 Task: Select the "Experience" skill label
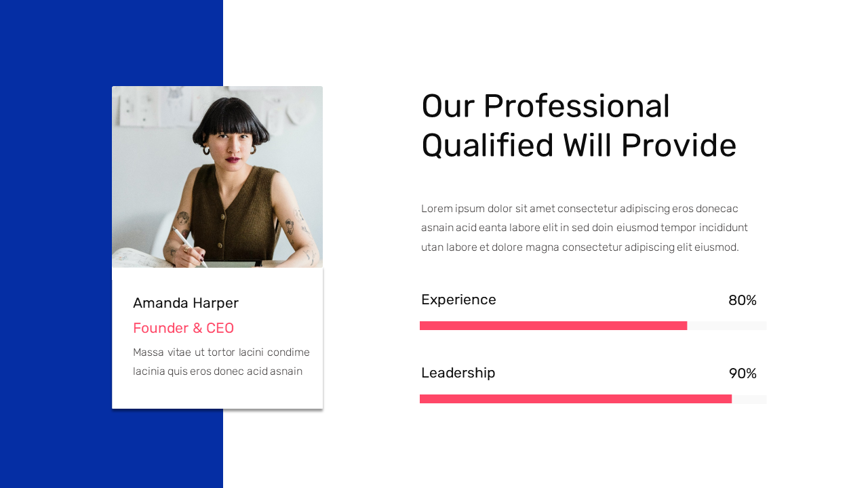point(458,300)
